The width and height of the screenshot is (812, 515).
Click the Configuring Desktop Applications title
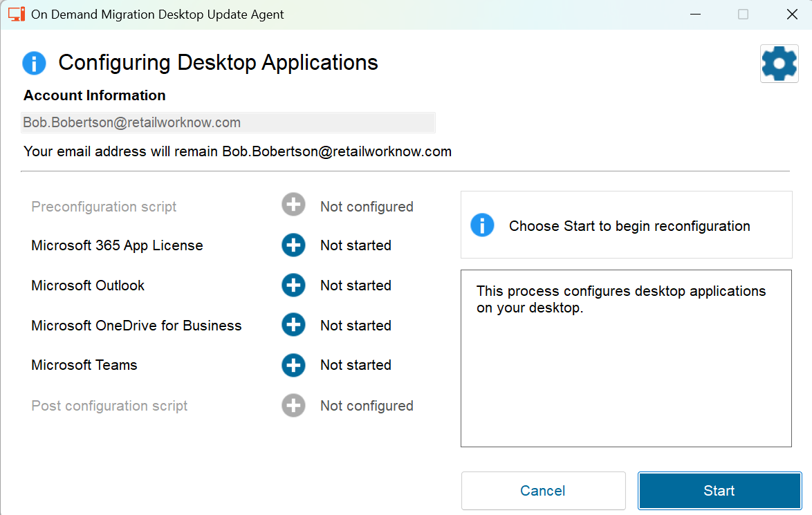[x=218, y=63]
